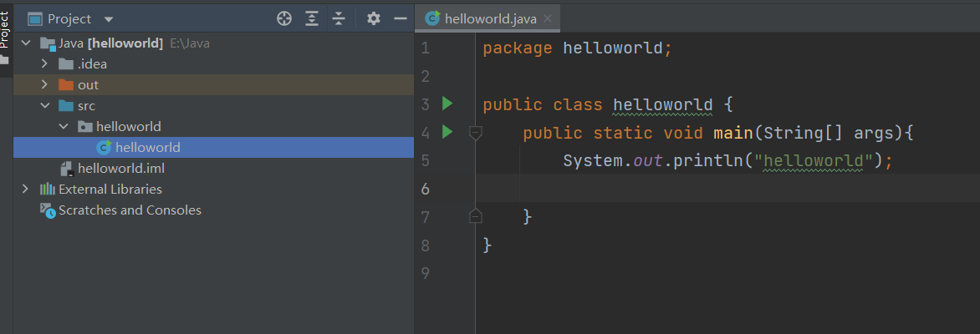Screen dimensions: 980x334
Task: Expand the External Libraries chevron
Action: point(26,190)
